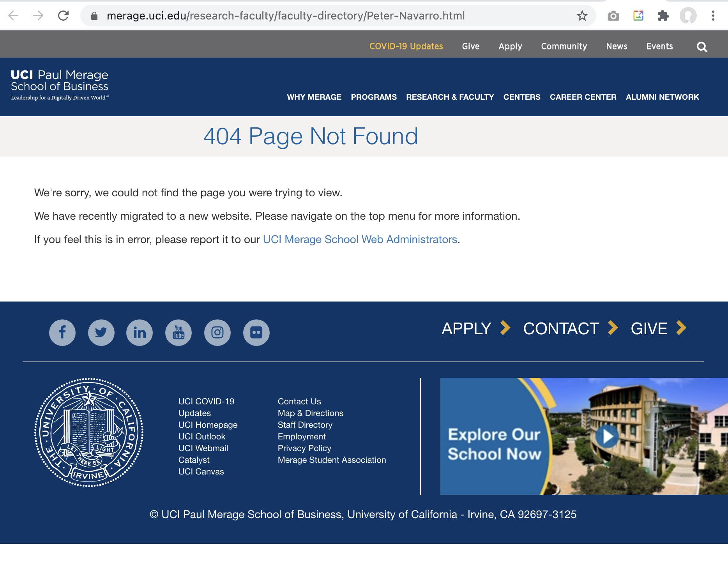Click the camera screenshot extension icon
This screenshot has width=728, height=582.
[613, 16]
